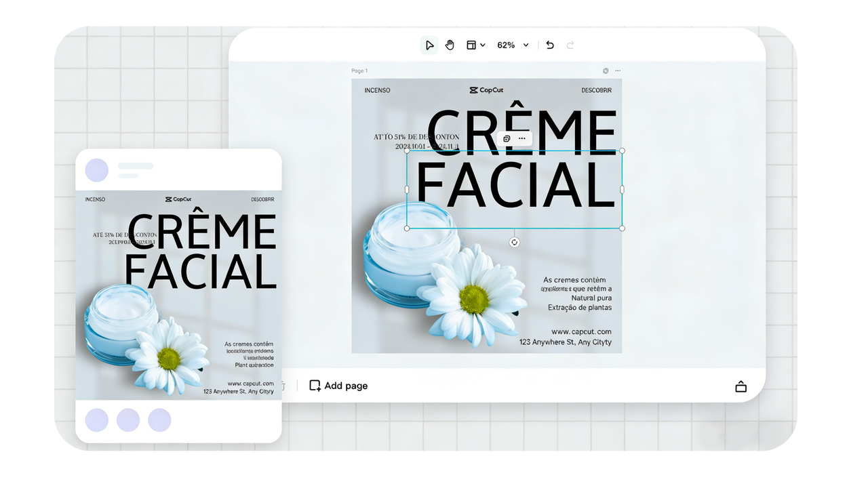Click the round icon beside Page 1 options
The width and height of the screenshot is (868, 488).
(606, 70)
